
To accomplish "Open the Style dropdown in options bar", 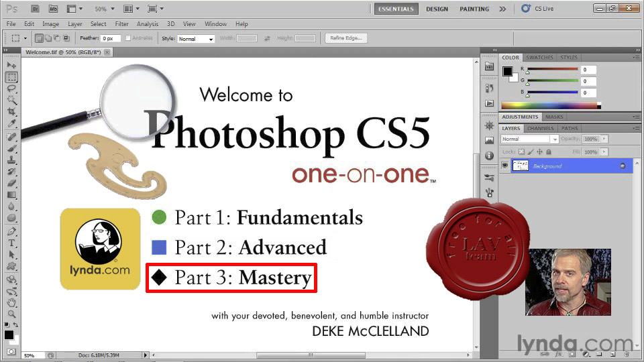I will point(196,39).
